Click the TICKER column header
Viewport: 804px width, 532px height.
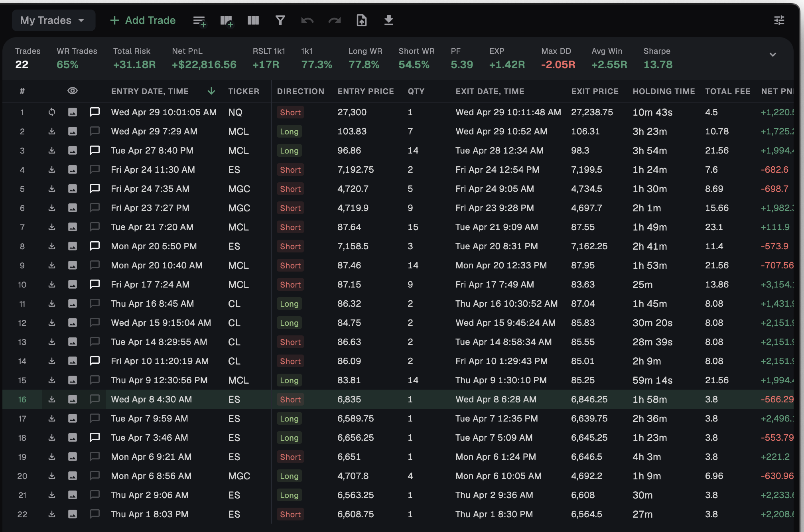[x=244, y=91]
